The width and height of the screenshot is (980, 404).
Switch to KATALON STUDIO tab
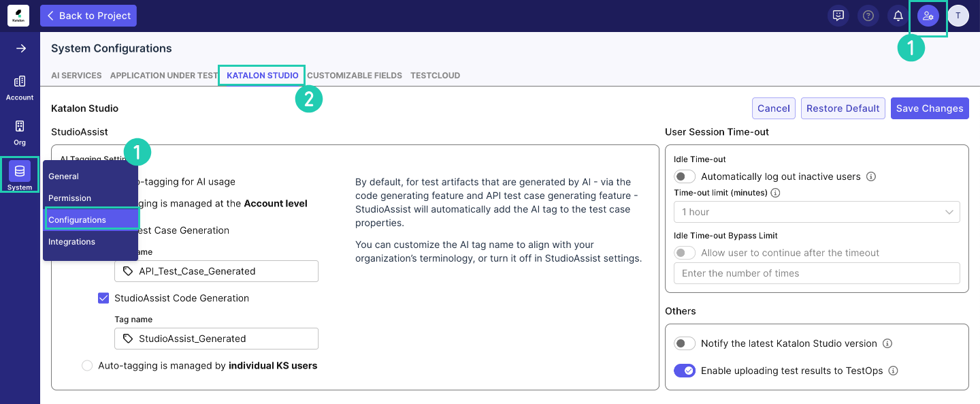point(263,76)
